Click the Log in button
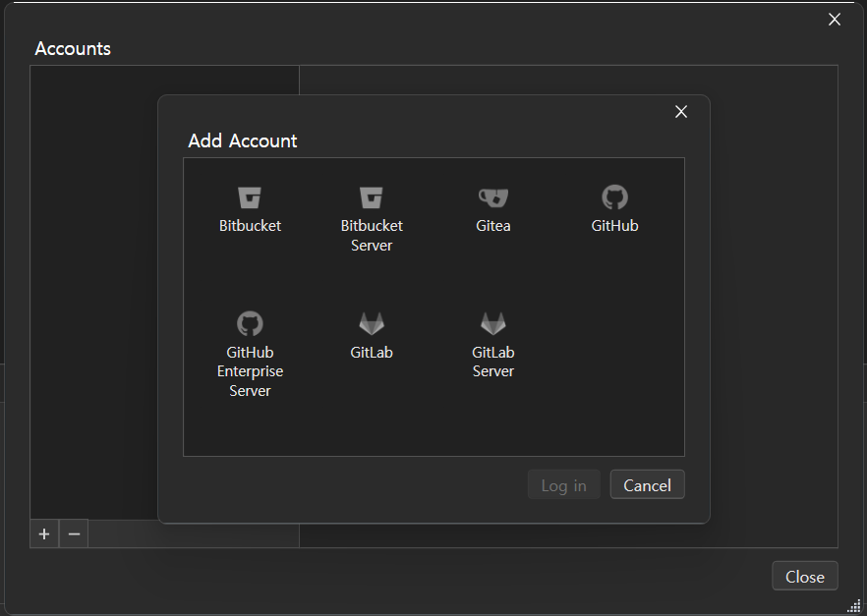This screenshot has height=616, width=867. pos(564,484)
